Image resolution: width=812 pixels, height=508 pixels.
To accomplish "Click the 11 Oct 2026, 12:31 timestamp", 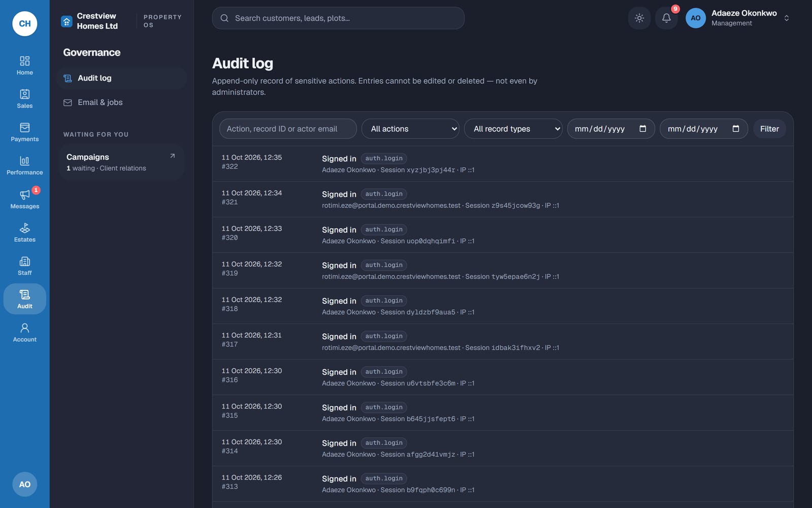I will pos(252,335).
